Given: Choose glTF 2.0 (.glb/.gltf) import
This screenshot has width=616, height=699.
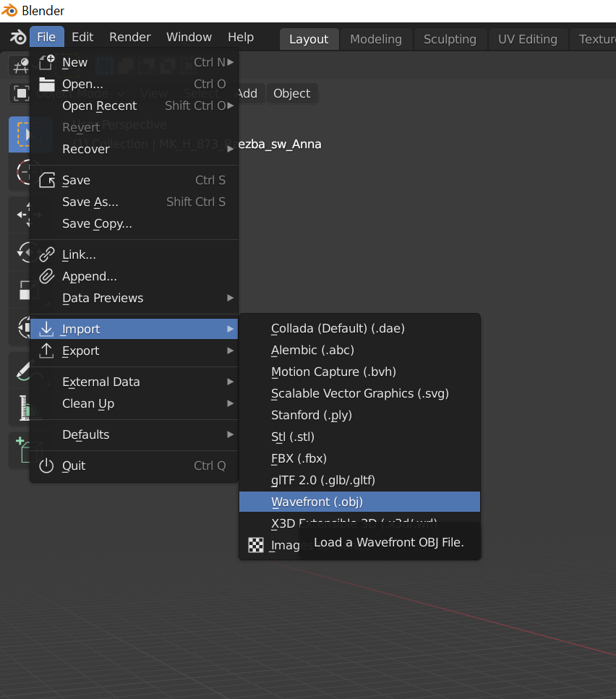Looking at the screenshot, I should (x=359, y=480).
